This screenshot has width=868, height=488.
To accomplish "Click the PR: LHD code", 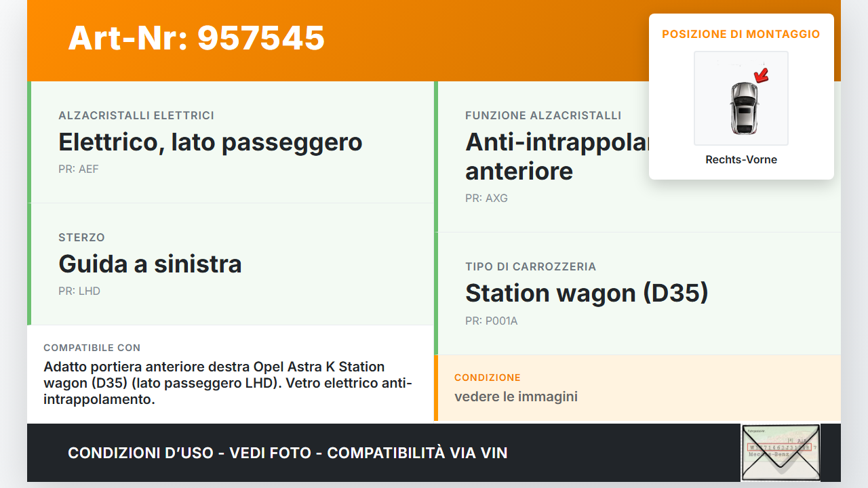I will click(x=79, y=291).
